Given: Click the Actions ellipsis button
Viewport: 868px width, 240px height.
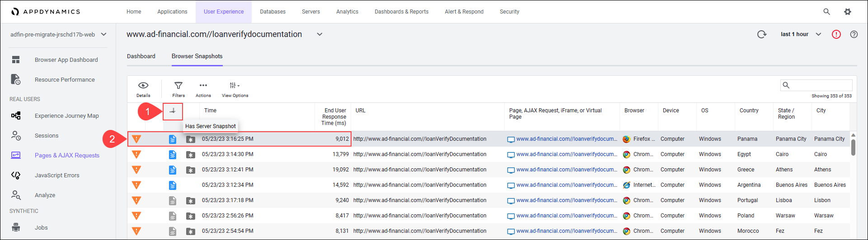Looking at the screenshot, I should [203, 88].
